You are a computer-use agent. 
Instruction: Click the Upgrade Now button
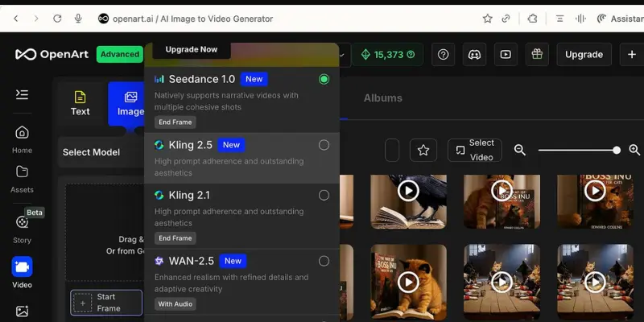[192, 50]
